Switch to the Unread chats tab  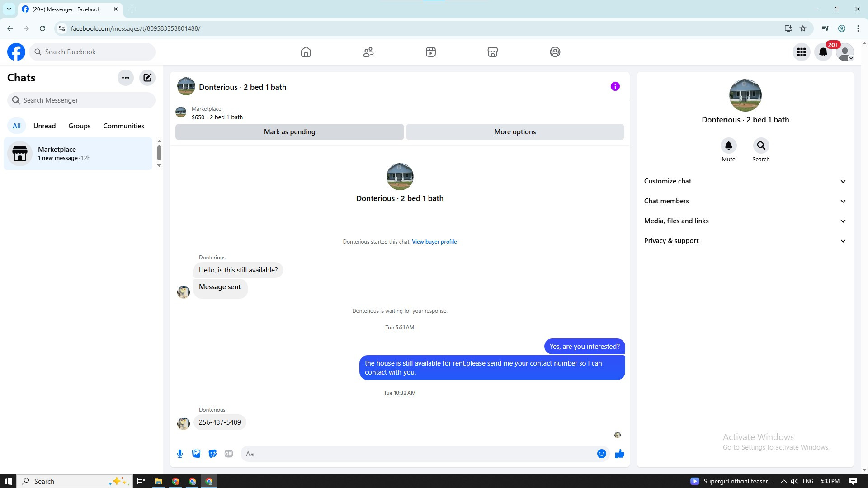pyautogui.click(x=44, y=126)
